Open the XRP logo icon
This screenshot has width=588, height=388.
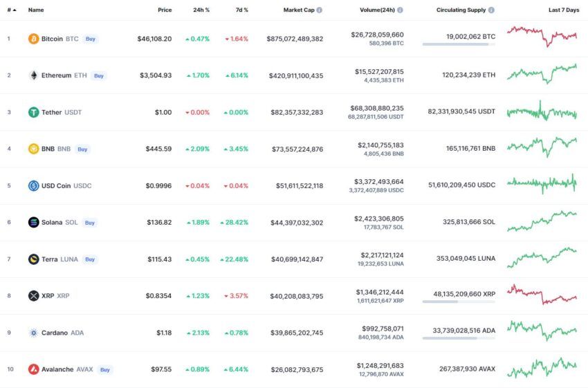33,296
